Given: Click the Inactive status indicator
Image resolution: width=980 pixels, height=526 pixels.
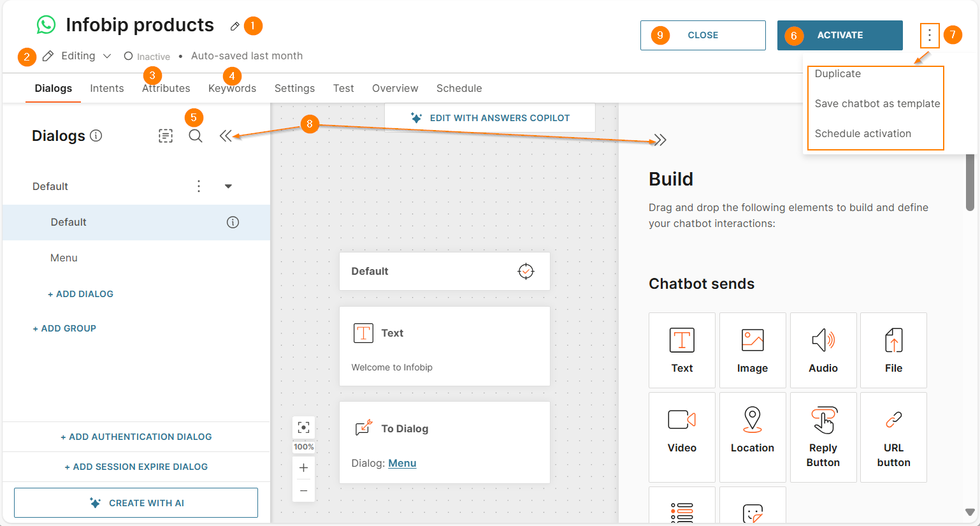Looking at the screenshot, I should tap(147, 56).
